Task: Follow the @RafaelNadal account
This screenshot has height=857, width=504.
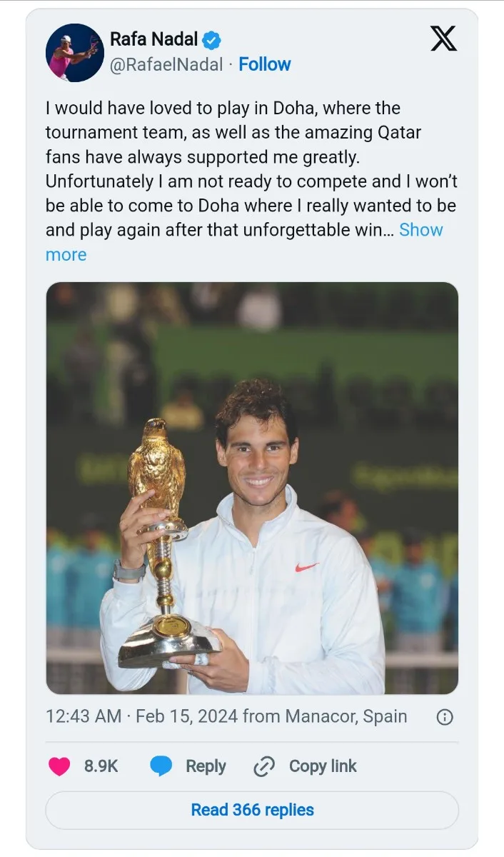Action: click(x=264, y=64)
